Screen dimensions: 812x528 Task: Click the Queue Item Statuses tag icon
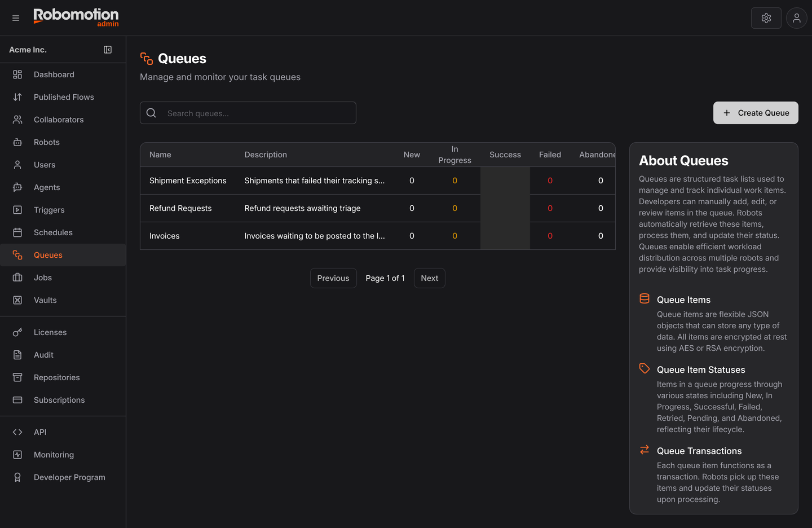coord(645,368)
